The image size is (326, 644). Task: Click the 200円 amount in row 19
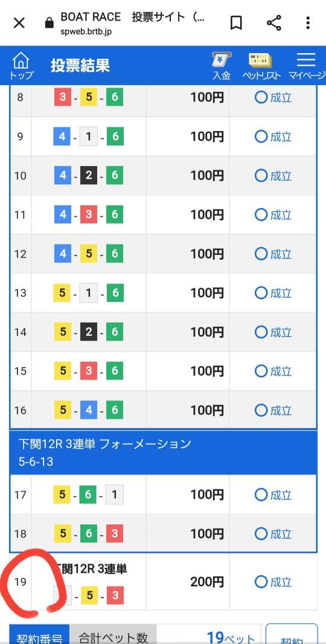point(207,582)
